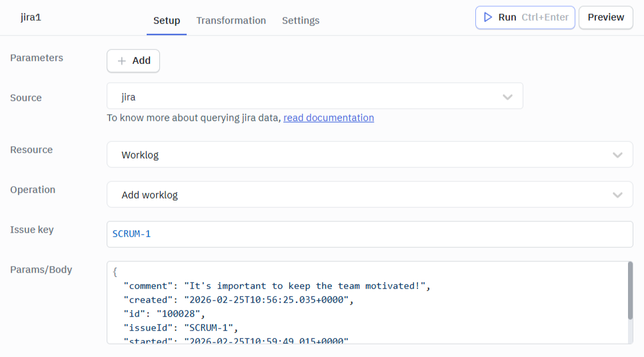This screenshot has width=644, height=357.
Task: Click the query name jira1
Action: 31,17
